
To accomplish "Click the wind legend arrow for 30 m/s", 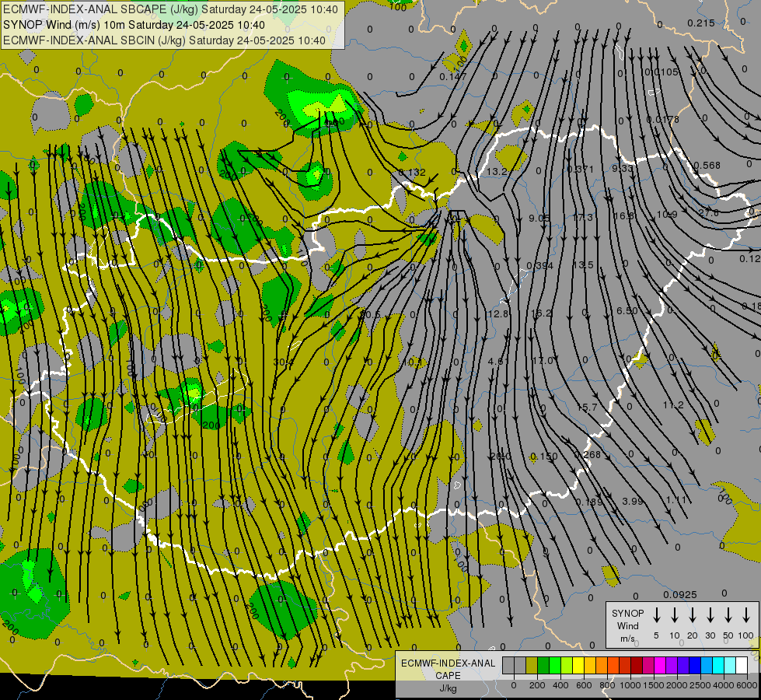I will point(710,614).
